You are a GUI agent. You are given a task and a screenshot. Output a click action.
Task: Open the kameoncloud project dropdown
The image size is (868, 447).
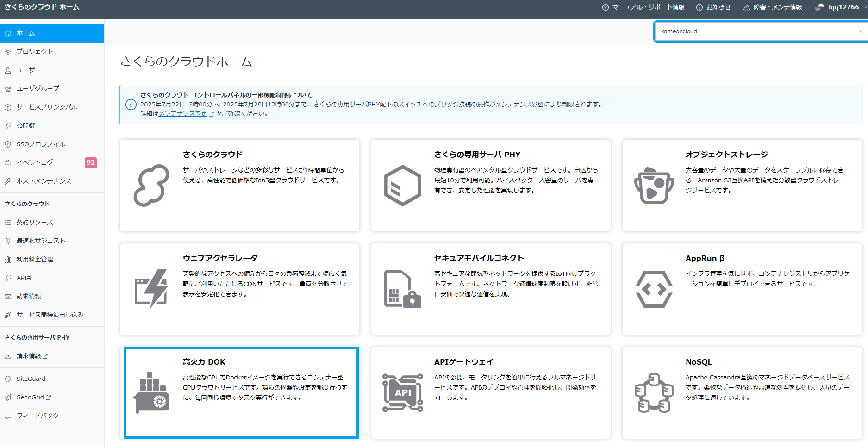tap(761, 31)
